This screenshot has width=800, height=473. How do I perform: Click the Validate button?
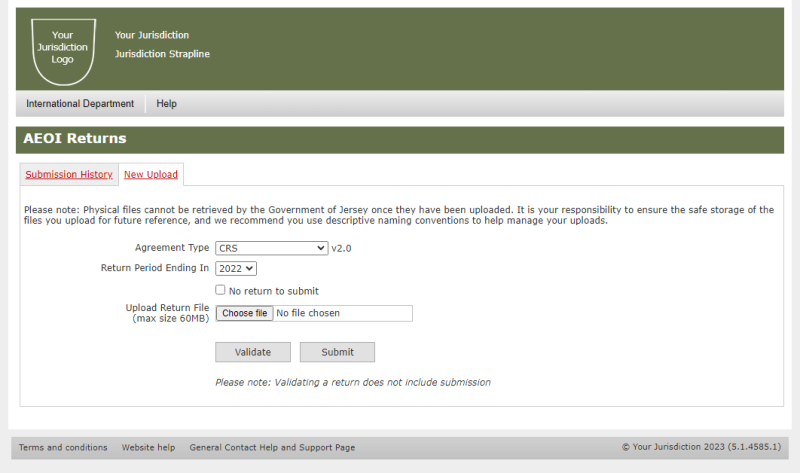[x=253, y=352]
